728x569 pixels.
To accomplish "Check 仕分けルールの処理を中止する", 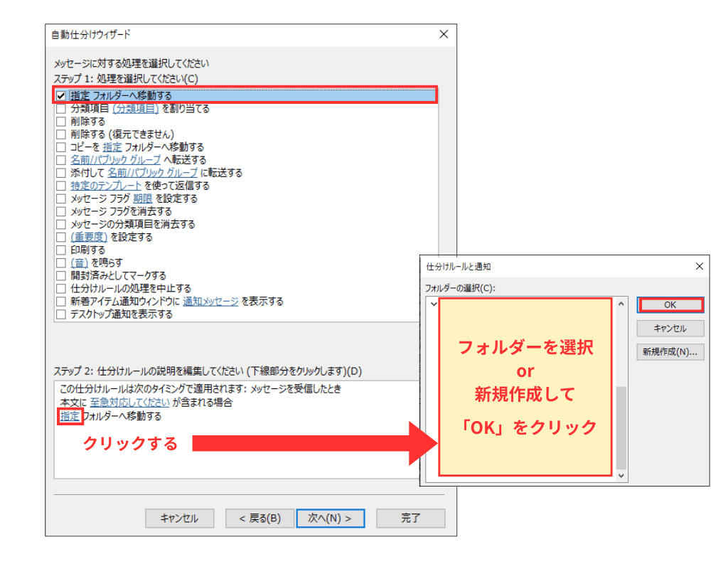I will [60, 288].
